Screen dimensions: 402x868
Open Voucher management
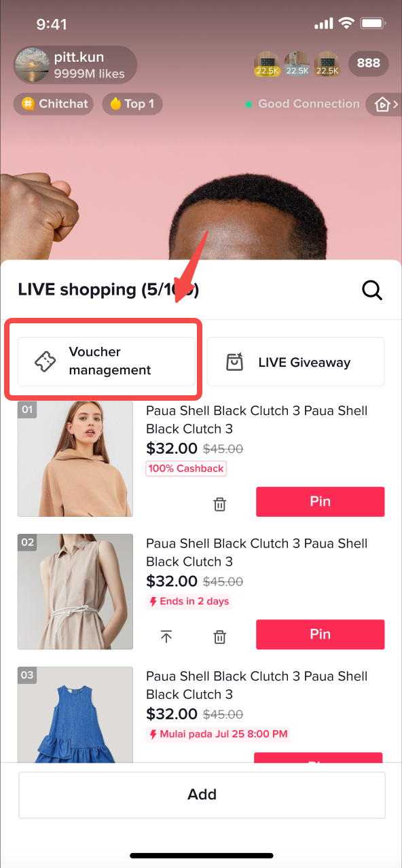point(107,361)
